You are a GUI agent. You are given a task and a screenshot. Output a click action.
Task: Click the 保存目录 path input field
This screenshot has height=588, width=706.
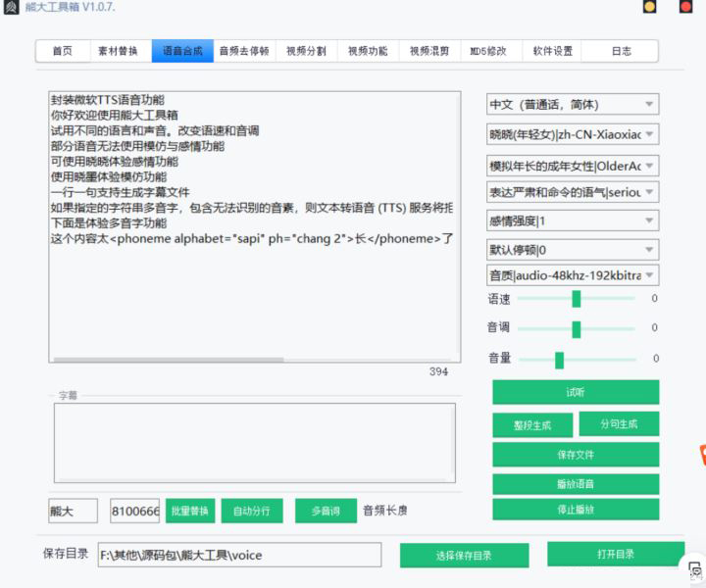(x=239, y=555)
